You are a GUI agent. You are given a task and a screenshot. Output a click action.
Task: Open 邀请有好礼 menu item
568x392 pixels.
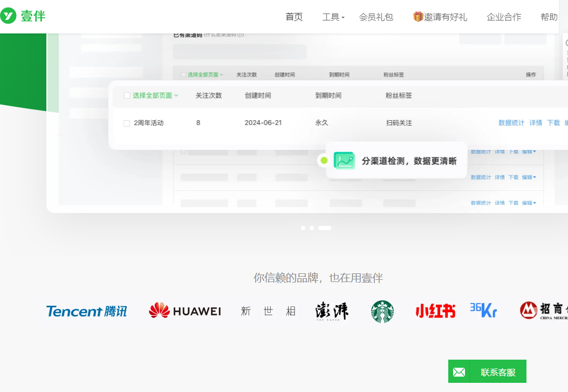(x=446, y=17)
